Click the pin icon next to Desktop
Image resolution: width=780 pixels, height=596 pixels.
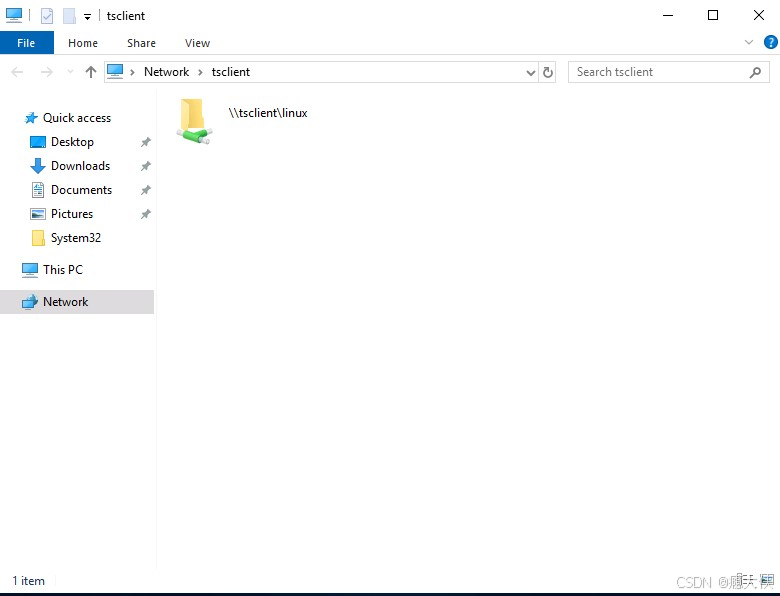(145, 142)
